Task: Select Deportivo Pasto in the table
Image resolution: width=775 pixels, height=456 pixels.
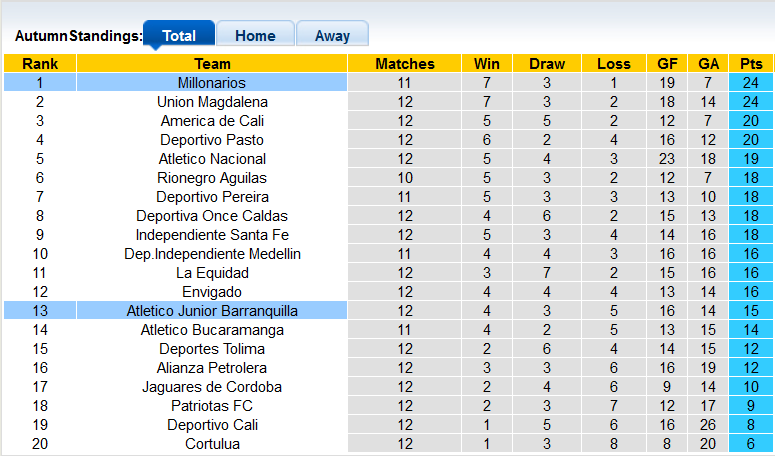Action: (212, 140)
